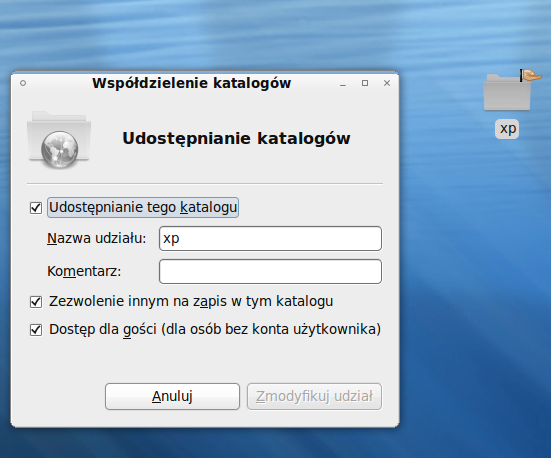Viewport: 551px width, 458px height.
Task: Disable Dostęp dla gości checkbox
Action: click(x=36, y=330)
